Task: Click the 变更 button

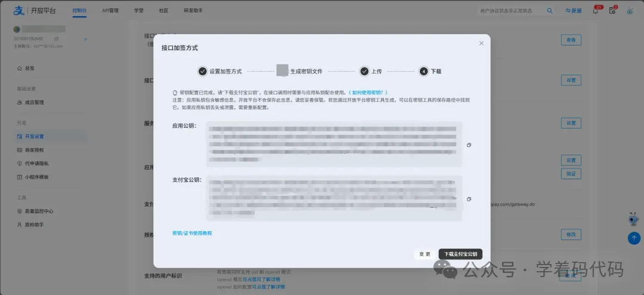Action: click(x=425, y=254)
